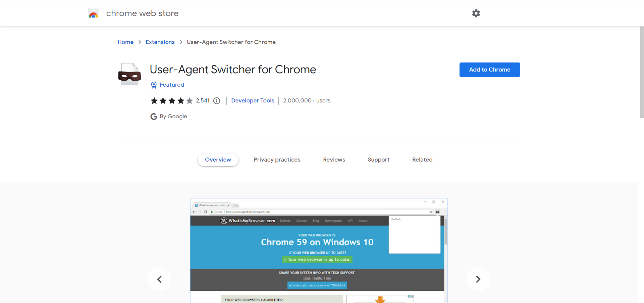
Task: Switch to the Support tab
Action: pyautogui.click(x=379, y=160)
